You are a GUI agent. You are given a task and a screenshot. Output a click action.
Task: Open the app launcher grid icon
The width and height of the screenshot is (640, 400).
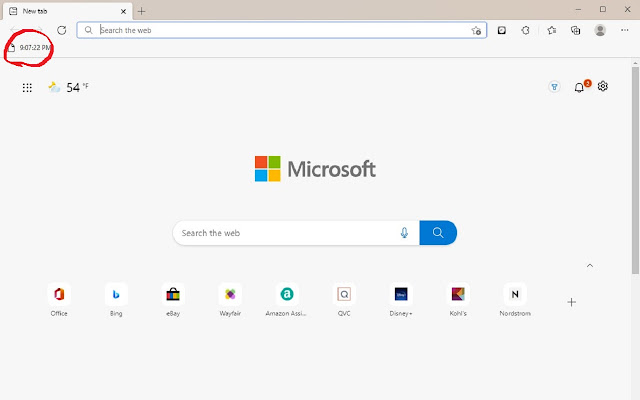tap(27, 87)
